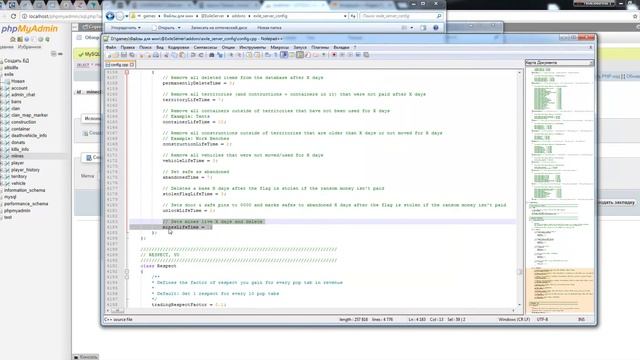The width and height of the screenshot is (640, 360).
Task: Click the Explorer help icon
Action: click(436, 28)
